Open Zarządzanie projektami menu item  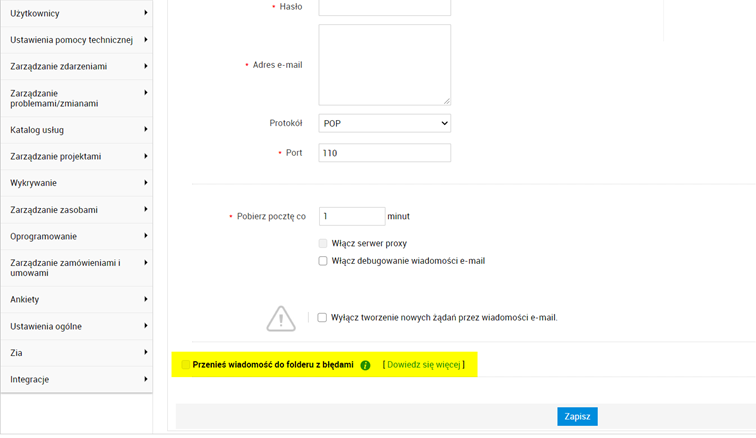pos(56,157)
